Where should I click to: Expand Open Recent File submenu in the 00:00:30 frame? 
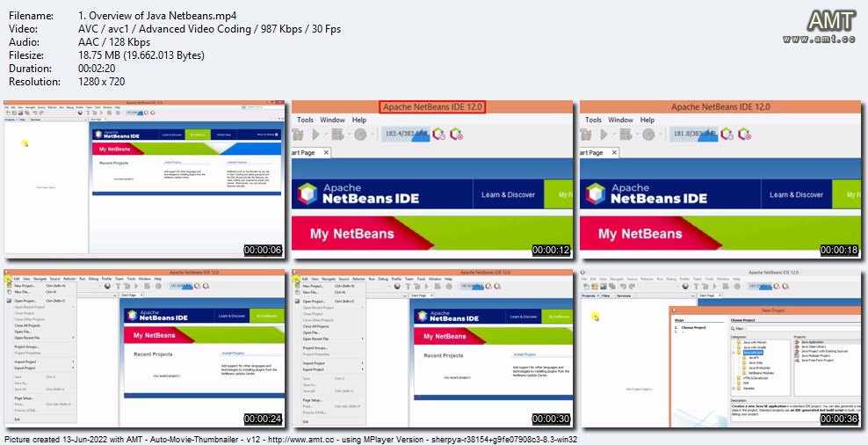pos(363,339)
